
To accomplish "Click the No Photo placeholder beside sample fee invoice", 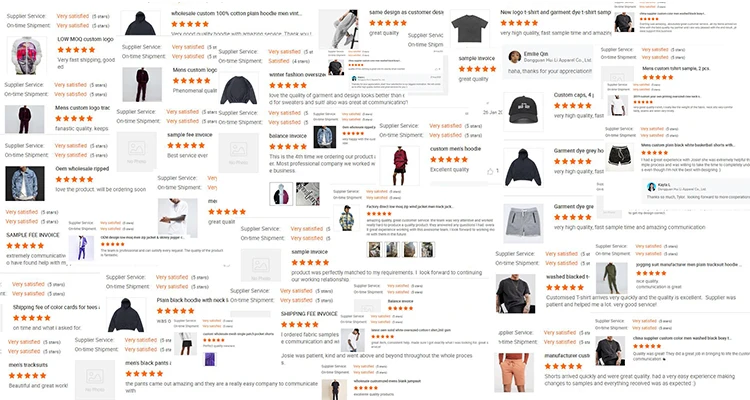I will [x=136, y=151].
